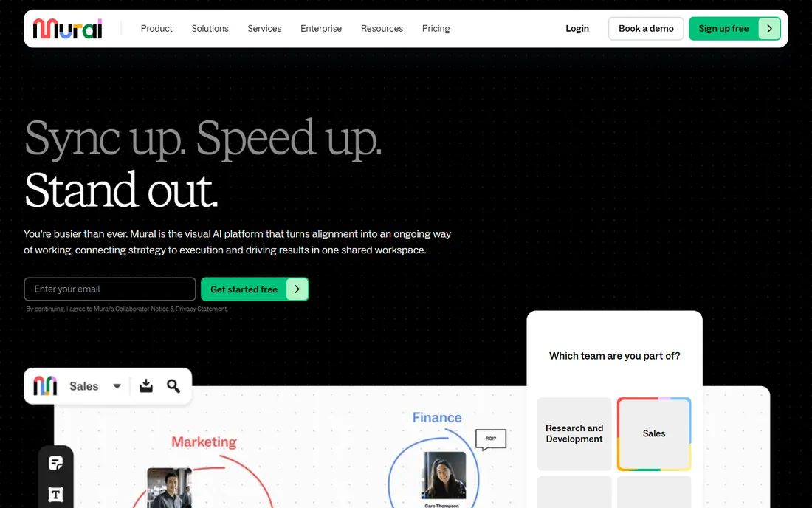
Task: Click the arrow icon on Get started free
Action: [x=297, y=289]
